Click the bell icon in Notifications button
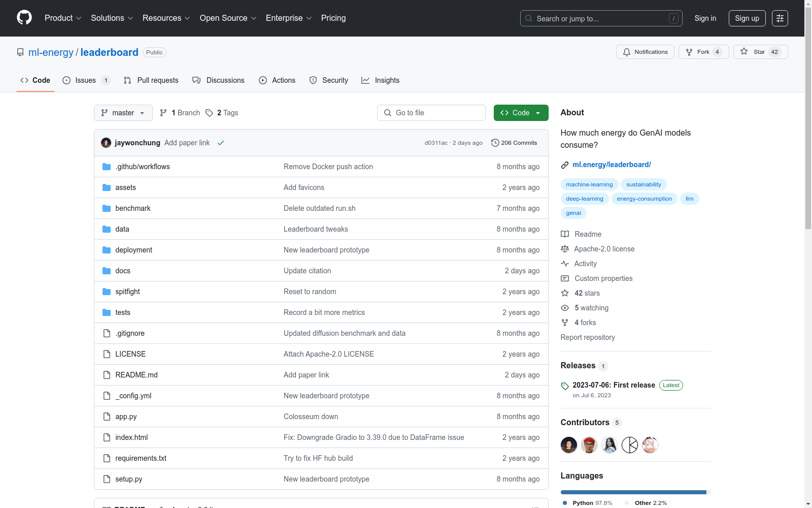This screenshot has width=812, height=508. pos(627,52)
